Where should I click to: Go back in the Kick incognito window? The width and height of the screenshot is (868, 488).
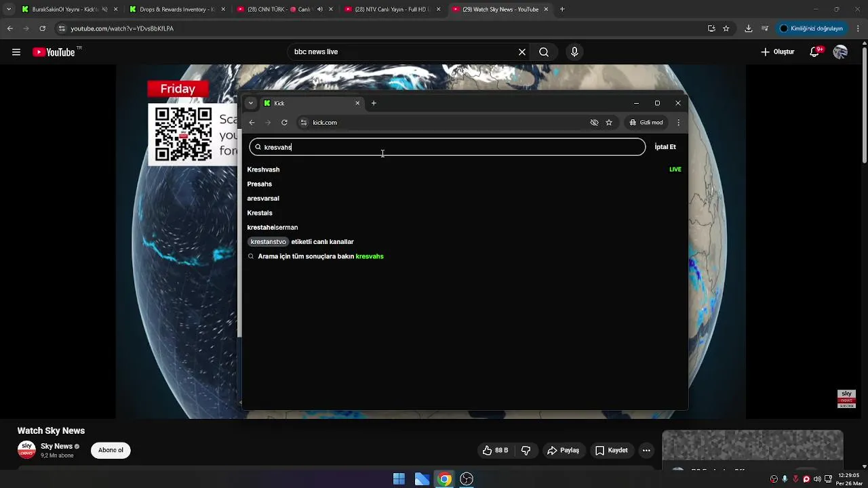pyautogui.click(x=252, y=123)
